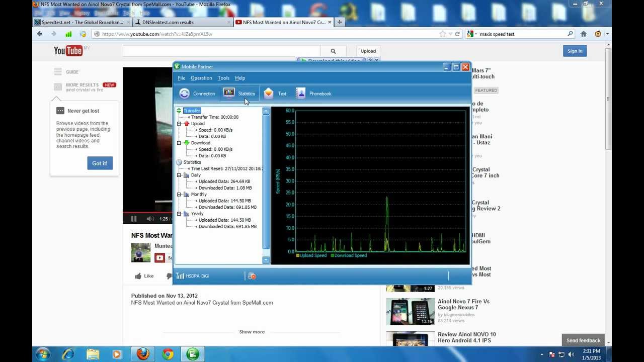
Task: Select Daily Downloaded Data: 1.08 MB row
Action: coord(225,188)
